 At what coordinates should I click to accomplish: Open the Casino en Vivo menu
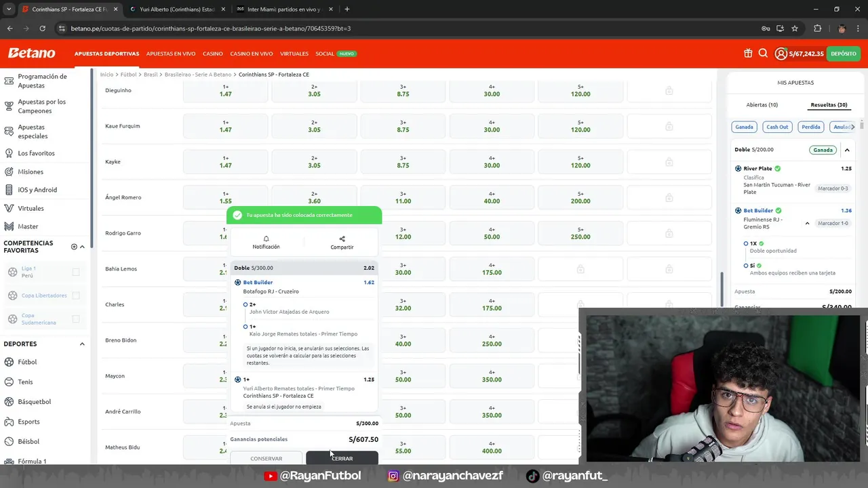coord(252,54)
